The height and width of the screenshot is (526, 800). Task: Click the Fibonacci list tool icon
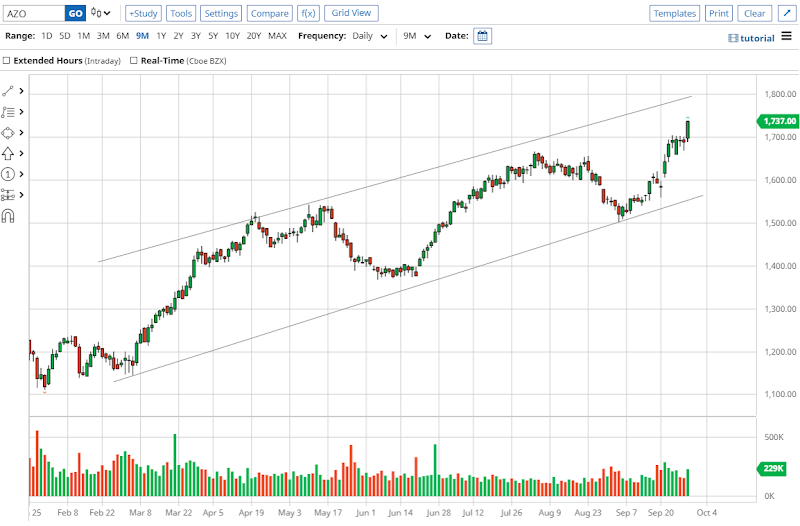9,112
